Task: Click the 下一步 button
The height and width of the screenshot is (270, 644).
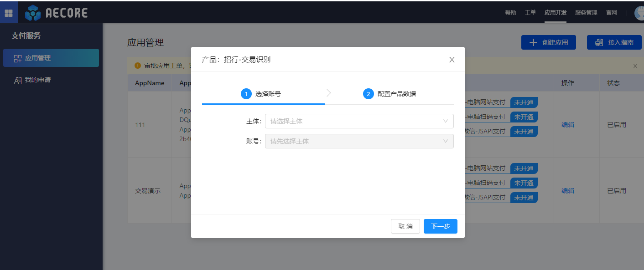Action: (x=440, y=226)
